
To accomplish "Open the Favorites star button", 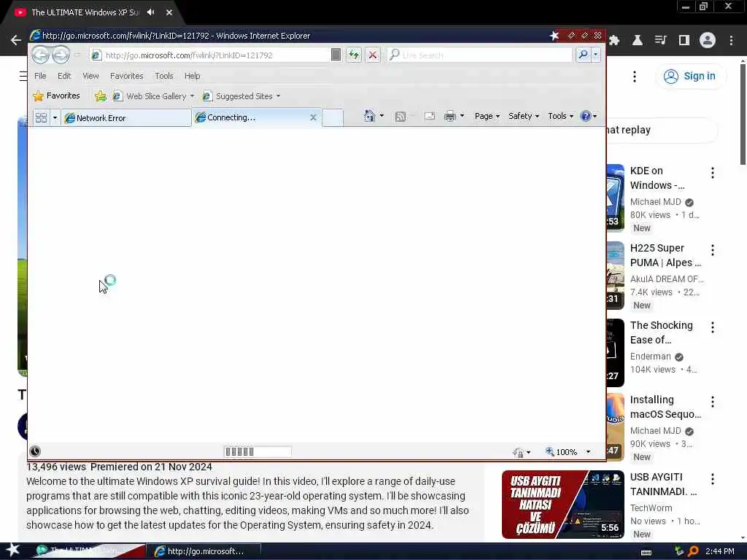I will point(57,96).
